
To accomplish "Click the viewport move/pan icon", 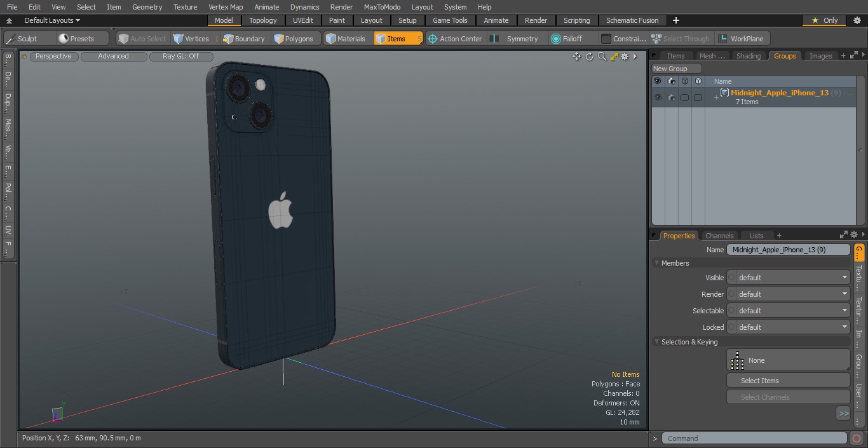I will coord(576,57).
